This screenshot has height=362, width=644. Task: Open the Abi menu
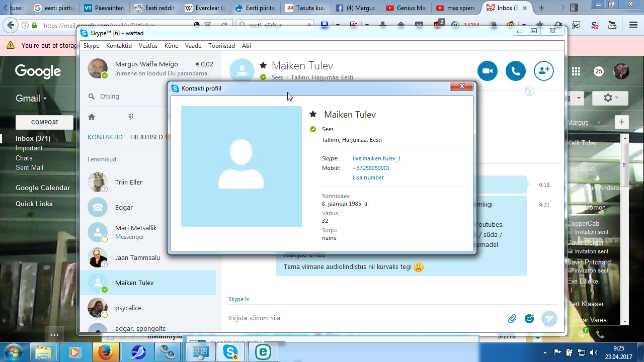[247, 46]
